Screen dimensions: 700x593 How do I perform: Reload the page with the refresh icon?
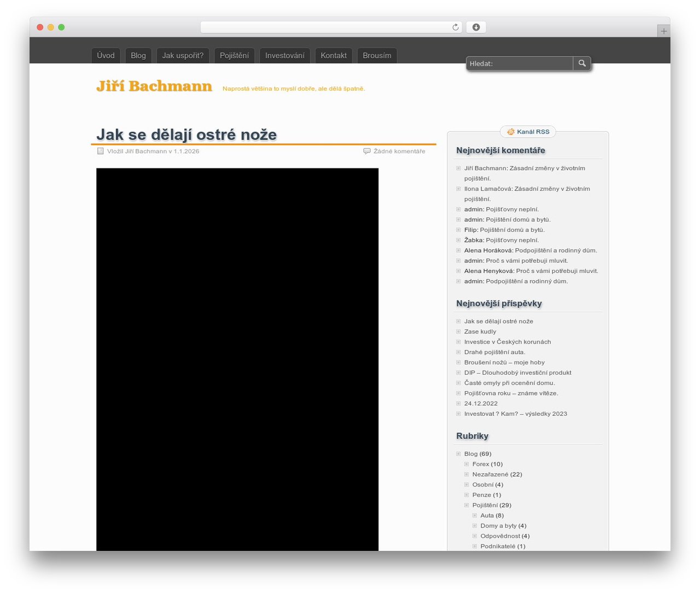(456, 27)
